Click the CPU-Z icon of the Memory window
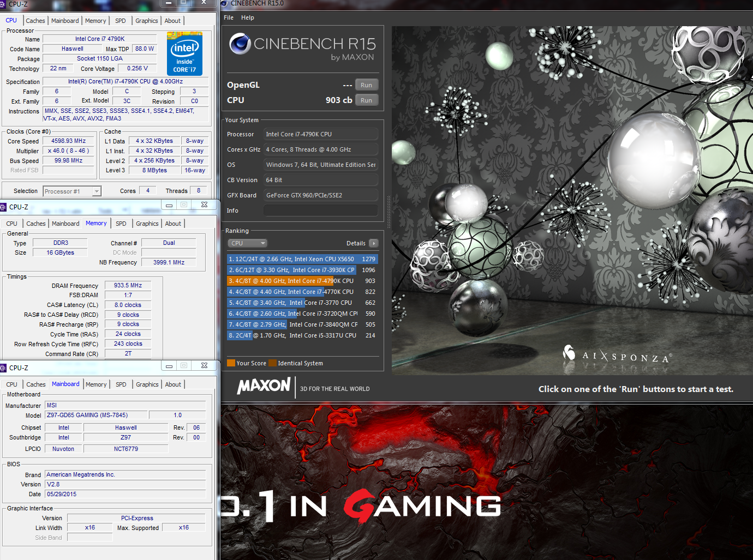Image resolution: width=753 pixels, height=560 pixels. (x=3, y=207)
